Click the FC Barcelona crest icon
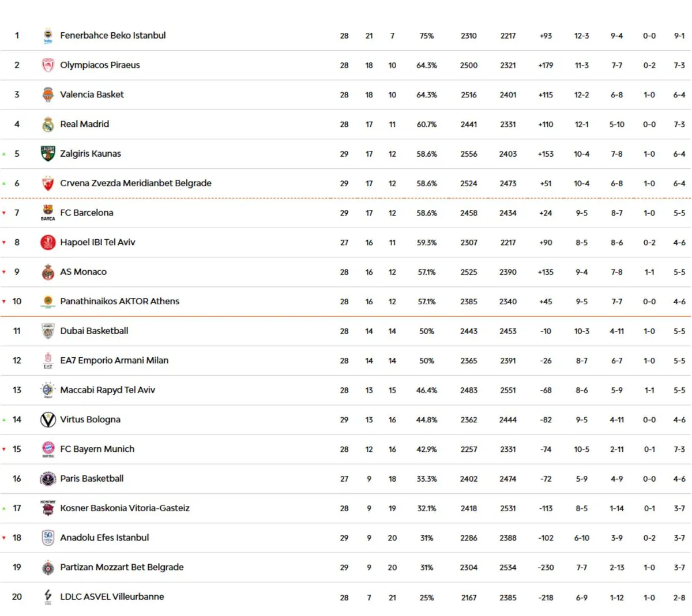This screenshot has width=692, height=616. (x=48, y=211)
